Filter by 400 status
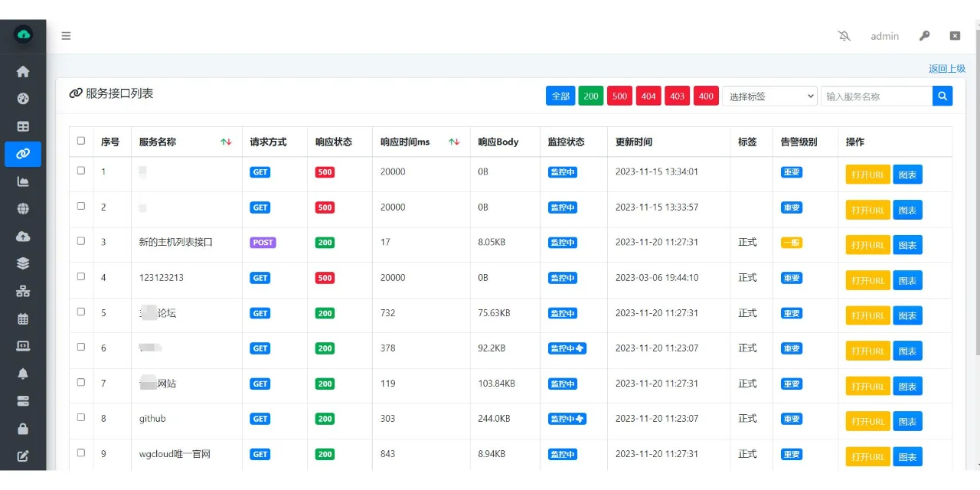The height and width of the screenshot is (490, 980). (706, 96)
